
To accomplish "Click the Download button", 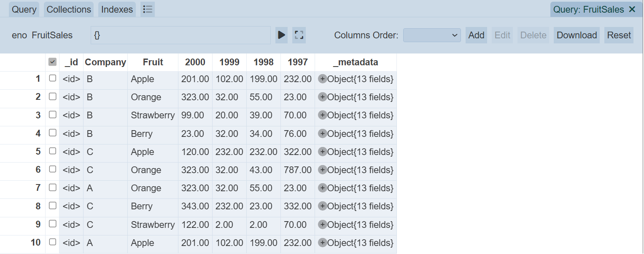I will (577, 35).
